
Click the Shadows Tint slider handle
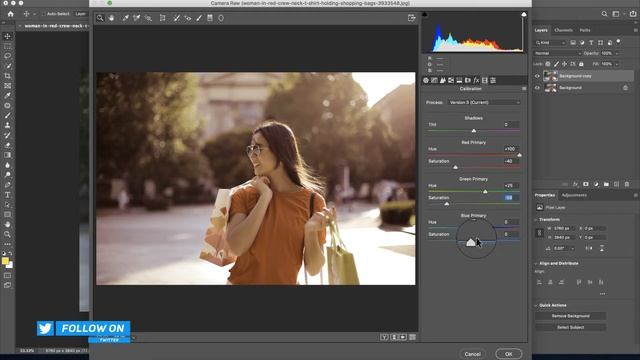[x=474, y=131]
